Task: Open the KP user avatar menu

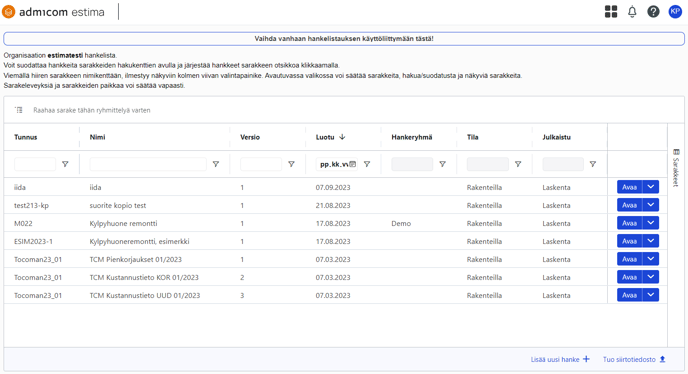Action: [675, 12]
